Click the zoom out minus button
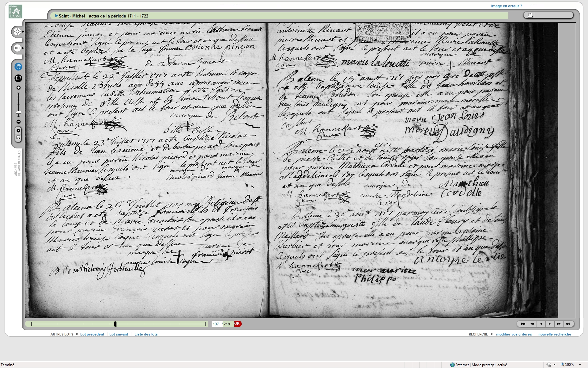This screenshot has width=588, height=368. (18, 122)
